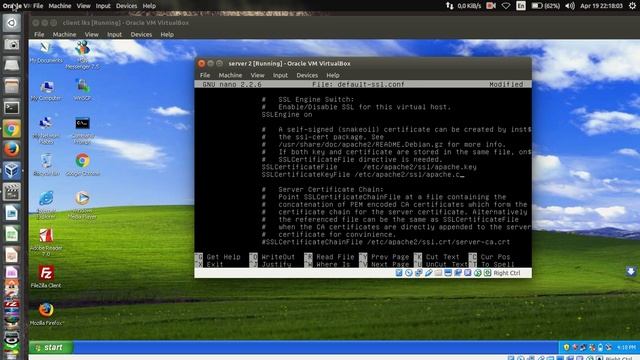Click the File: default-ssl.conf header text

click(x=358, y=84)
